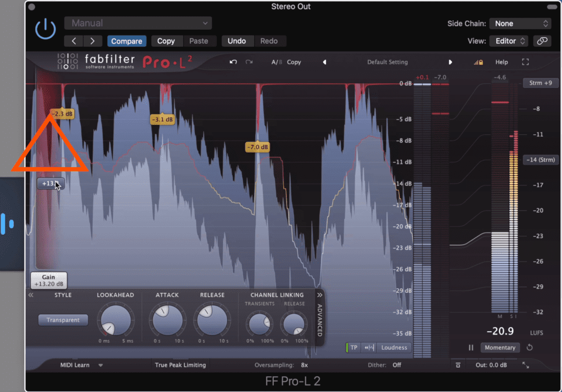Click the blue waveform icon at left edge

7,224
